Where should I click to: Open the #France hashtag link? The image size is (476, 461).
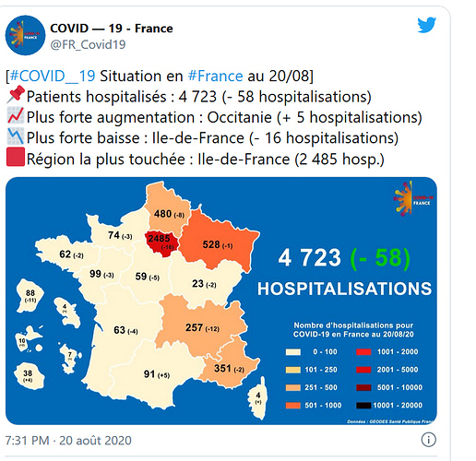click(215, 76)
